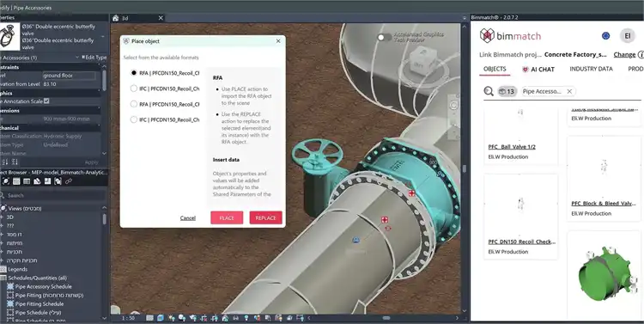644x324 pixels.
Task: Click the Change project link
Action: [624, 55]
